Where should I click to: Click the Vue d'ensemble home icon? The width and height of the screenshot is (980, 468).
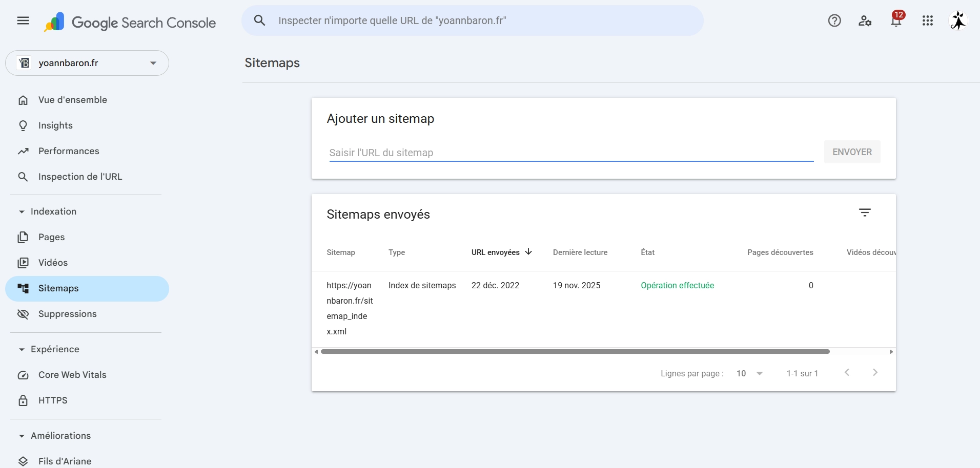pyautogui.click(x=23, y=100)
